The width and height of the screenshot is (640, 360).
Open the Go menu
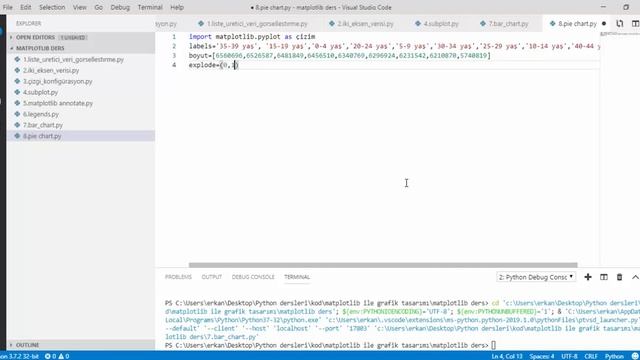pyautogui.click(x=98, y=7)
